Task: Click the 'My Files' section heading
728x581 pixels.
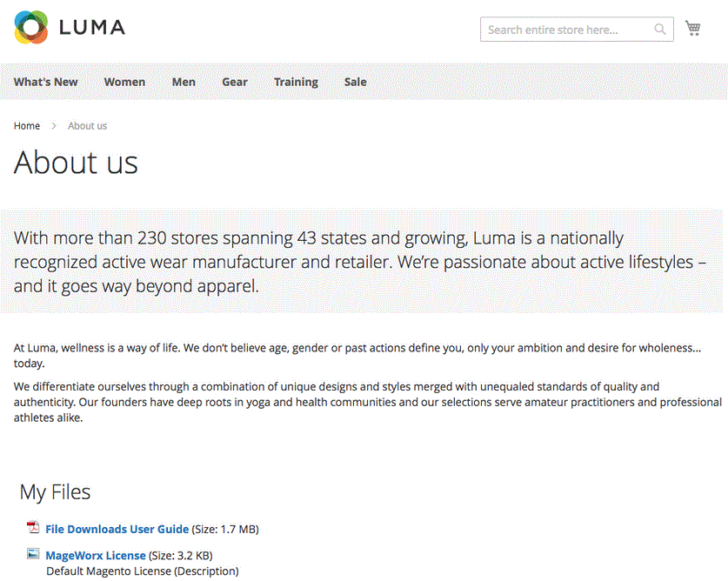Action: pyautogui.click(x=55, y=492)
